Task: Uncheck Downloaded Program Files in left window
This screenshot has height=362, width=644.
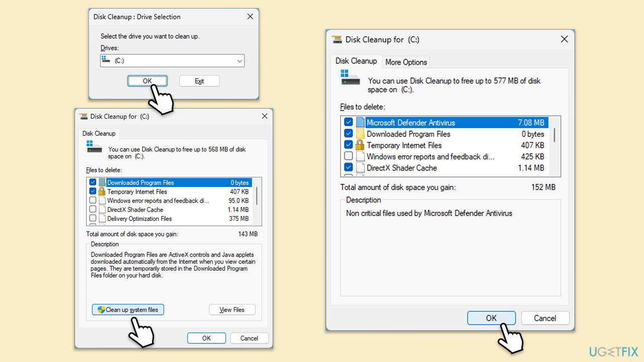Action: [93, 183]
